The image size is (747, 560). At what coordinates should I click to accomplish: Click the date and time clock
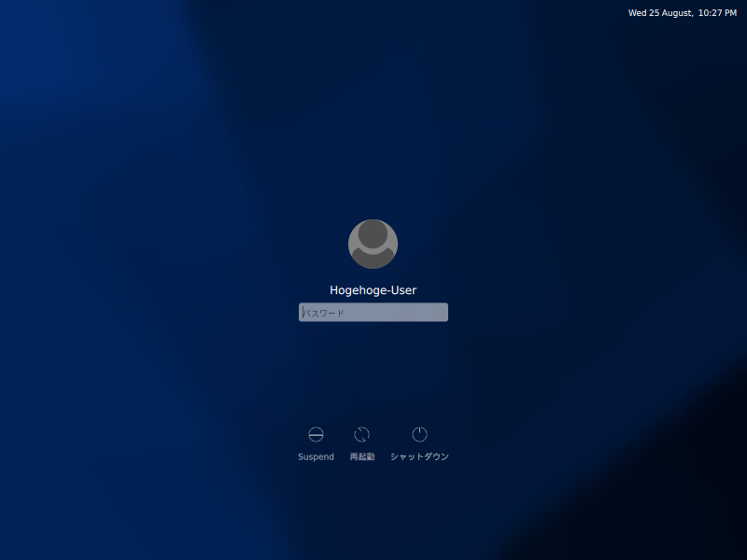683,13
